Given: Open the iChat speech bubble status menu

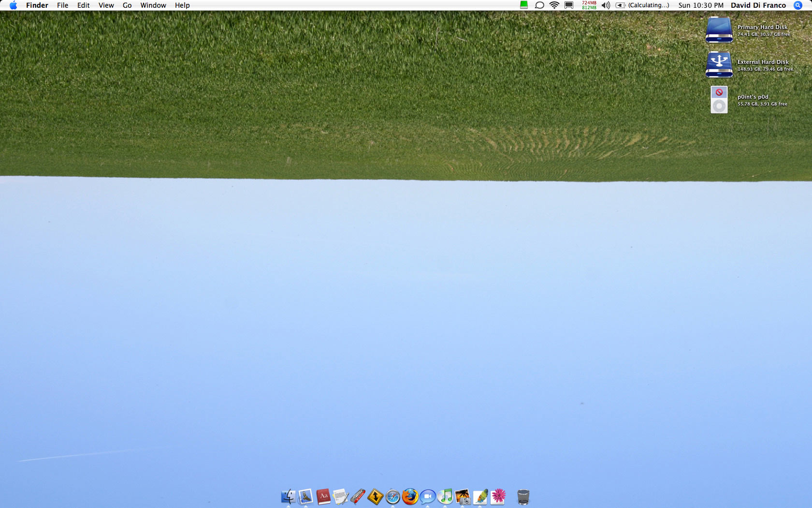Looking at the screenshot, I should 539,5.
